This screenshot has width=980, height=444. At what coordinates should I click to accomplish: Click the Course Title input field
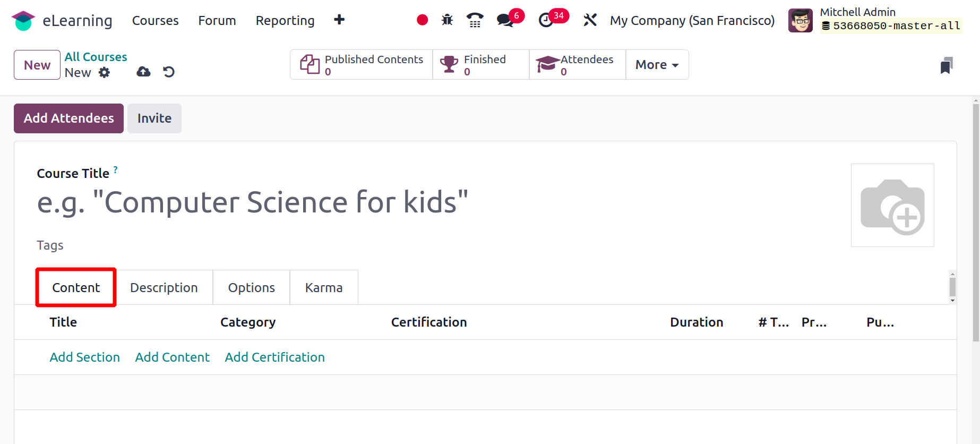point(253,202)
